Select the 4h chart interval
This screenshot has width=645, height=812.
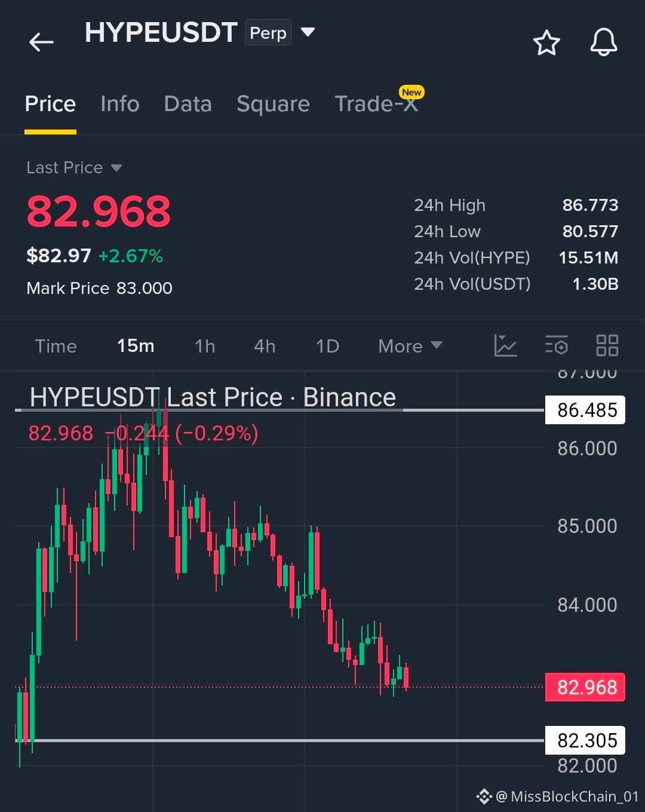click(x=265, y=346)
